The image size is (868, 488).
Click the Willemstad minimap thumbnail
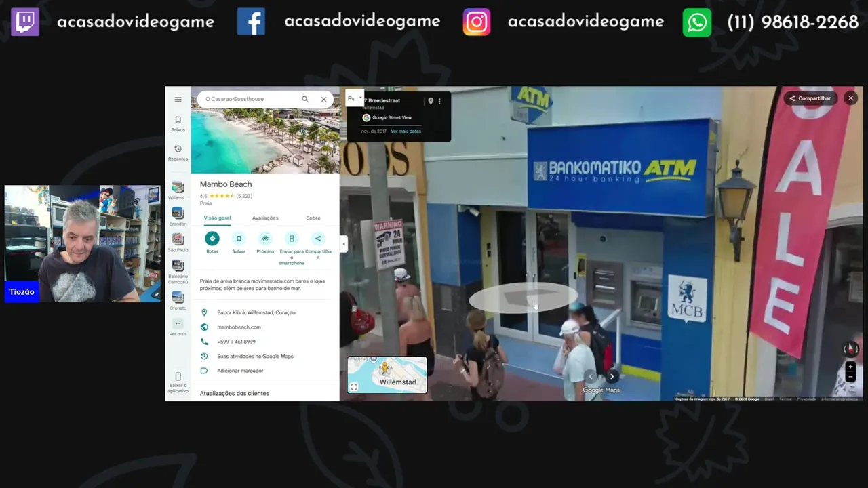click(387, 375)
